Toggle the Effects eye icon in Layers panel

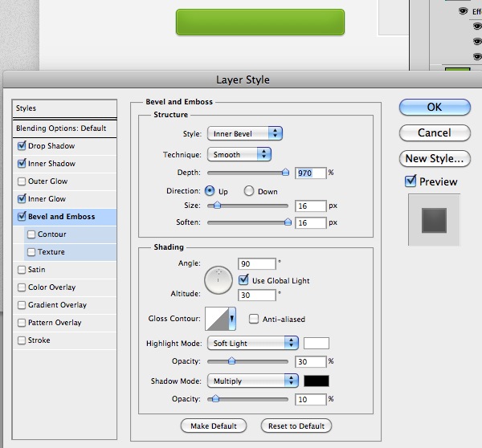[463, 11]
